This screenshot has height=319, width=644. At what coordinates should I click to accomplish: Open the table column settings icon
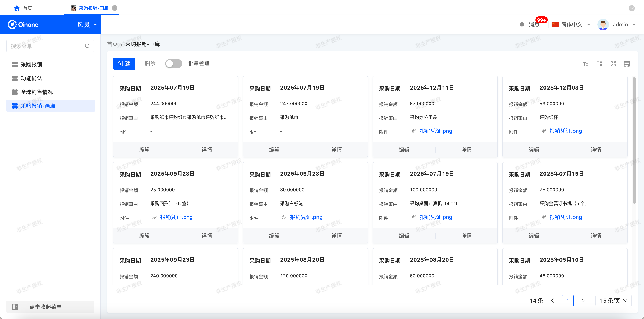tap(627, 64)
